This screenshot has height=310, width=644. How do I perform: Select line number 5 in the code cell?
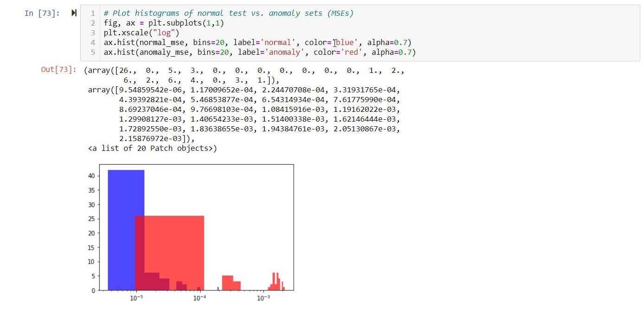click(92, 52)
